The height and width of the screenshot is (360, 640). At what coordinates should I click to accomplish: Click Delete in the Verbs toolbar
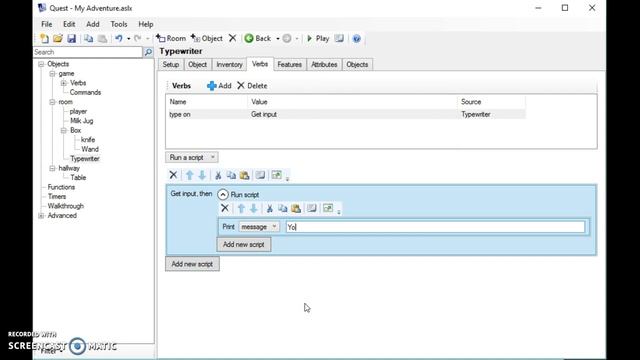[252, 86]
